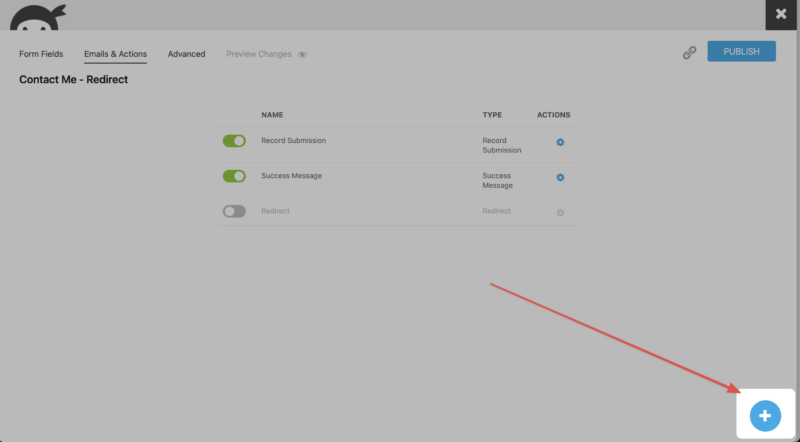The image size is (800, 442).
Task: Switch to the Form Fields tab
Action: click(42, 54)
